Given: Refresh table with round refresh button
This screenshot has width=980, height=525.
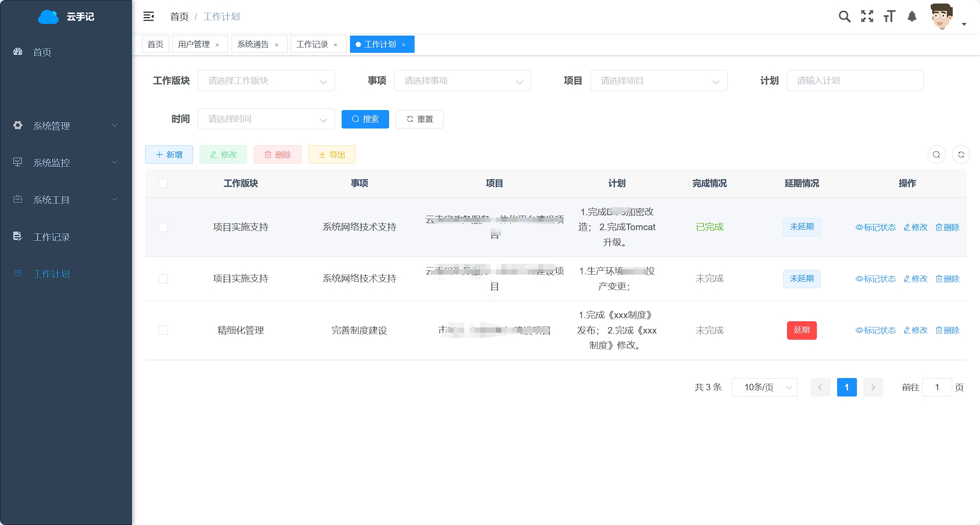Looking at the screenshot, I should [961, 154].
